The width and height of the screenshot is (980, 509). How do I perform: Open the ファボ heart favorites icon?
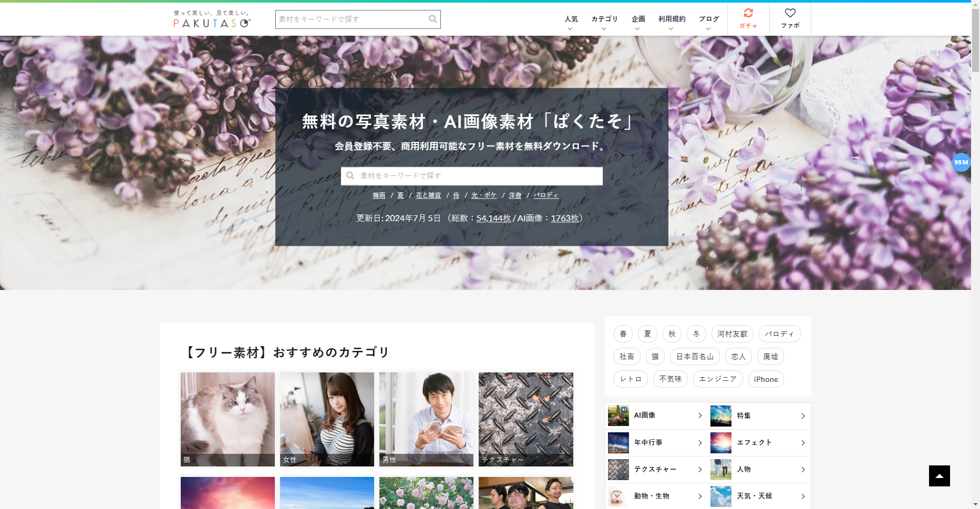pyautogui.click(x=790, y=13)
